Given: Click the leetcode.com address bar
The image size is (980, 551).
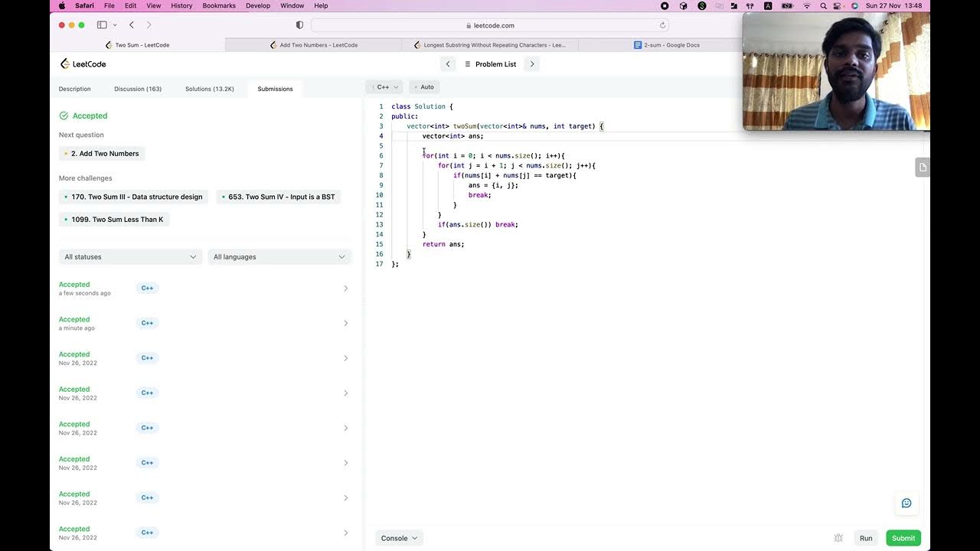Looking at the screenshot, I should 490,25.
